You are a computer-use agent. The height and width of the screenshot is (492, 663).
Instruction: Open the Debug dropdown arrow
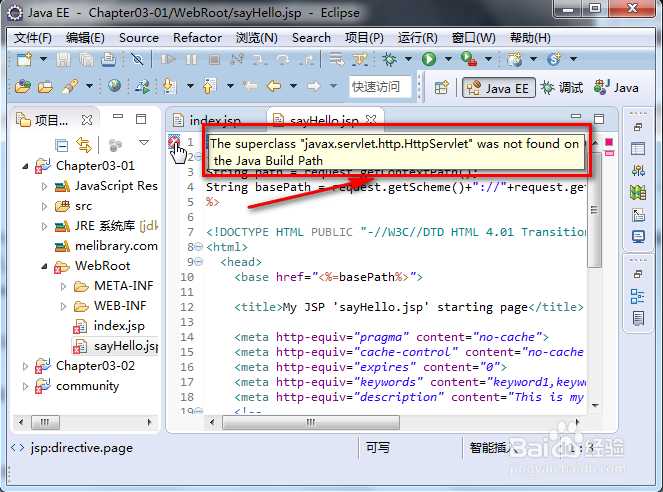(408, 59)
